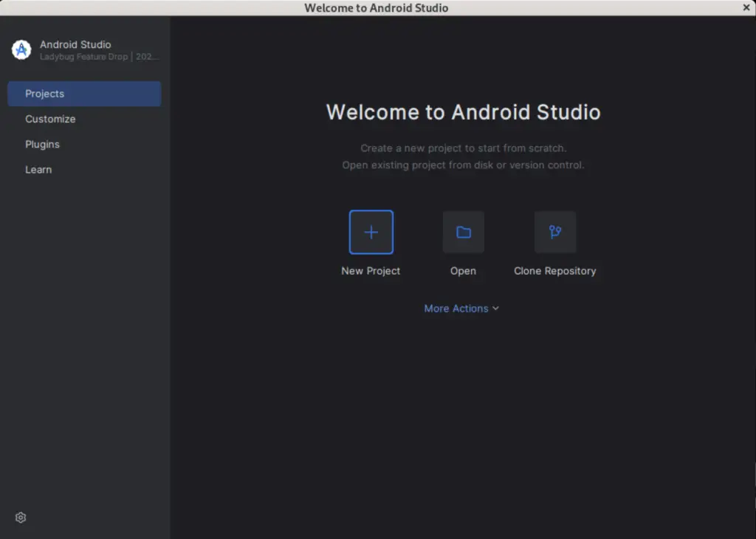Select the Learn sidebar entry
756x539 pixels.
pyautogui.click(x=38, y=169)
